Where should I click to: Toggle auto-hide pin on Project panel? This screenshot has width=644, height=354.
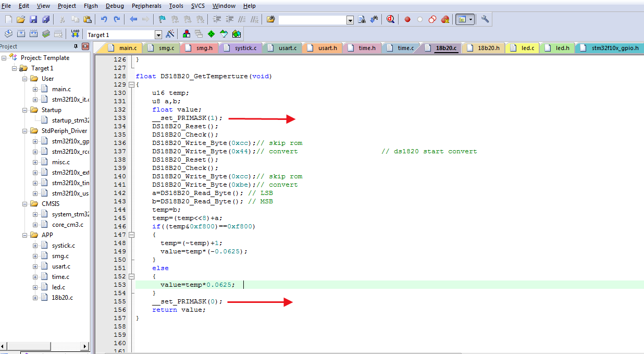point(76,46)
